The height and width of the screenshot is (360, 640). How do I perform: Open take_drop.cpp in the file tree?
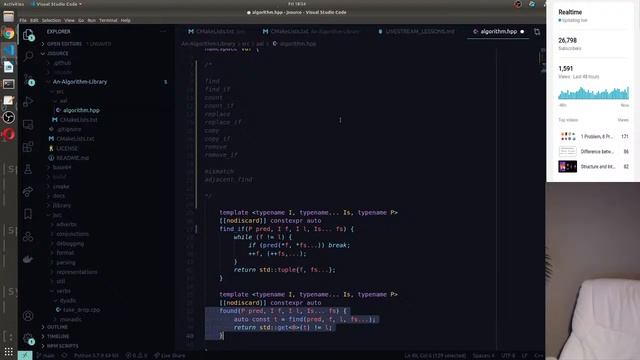[81, 310]
